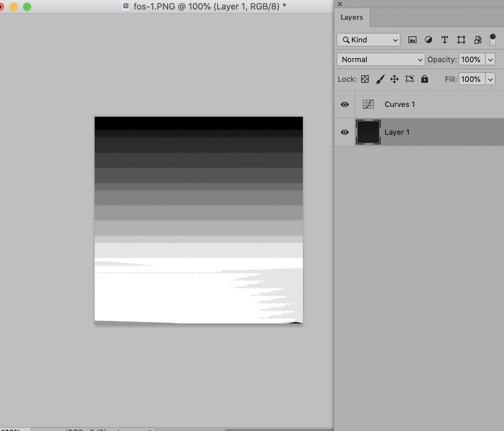This screenshot has width=504, height=431.
Task: Open the Kind filter dropdown
Action: tap(368, 40)
